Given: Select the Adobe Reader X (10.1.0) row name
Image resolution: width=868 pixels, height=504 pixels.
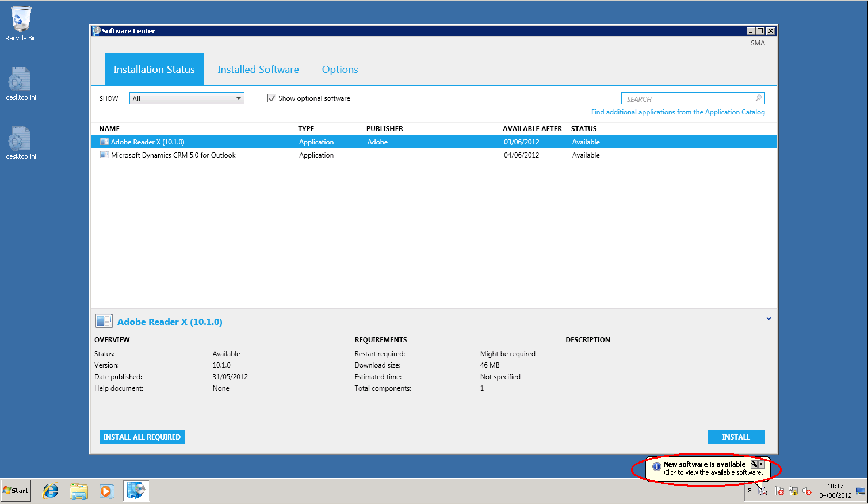Looking at the screenshot, I should pos(148,142).
